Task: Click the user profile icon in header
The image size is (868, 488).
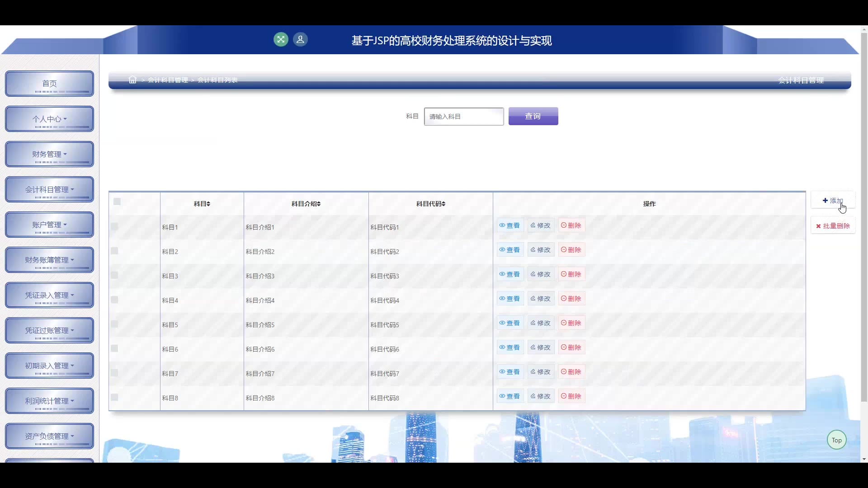Action: pyautogui.click(x=300, y=39)
